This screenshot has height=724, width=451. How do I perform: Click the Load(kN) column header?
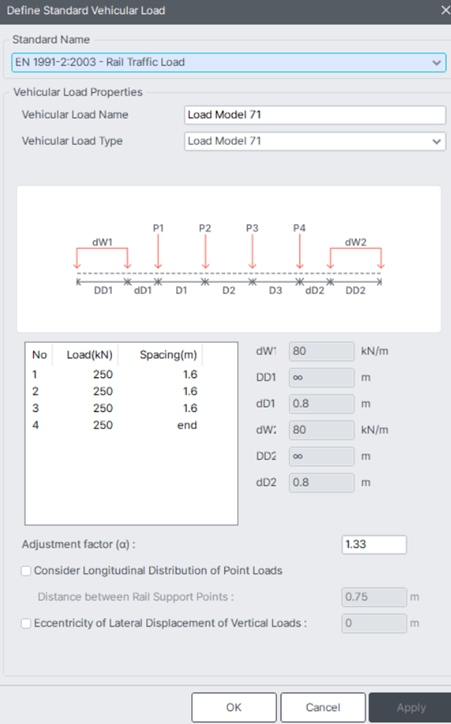(x=90, y=355)
